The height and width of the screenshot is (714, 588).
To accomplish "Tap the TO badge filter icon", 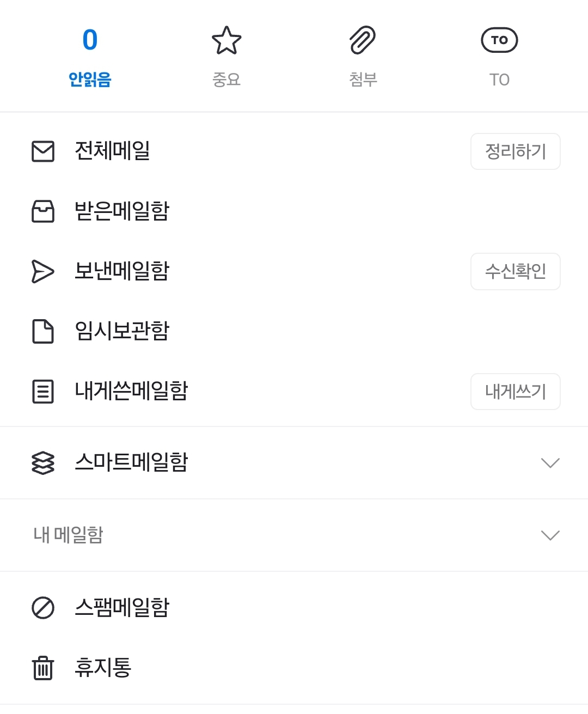I will [x=499, y=40].
